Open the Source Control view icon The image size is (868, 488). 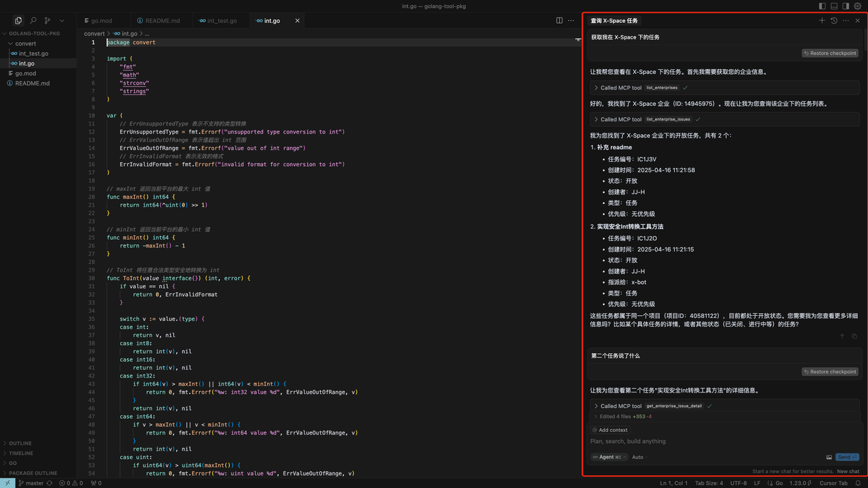[x=47, y=21]
